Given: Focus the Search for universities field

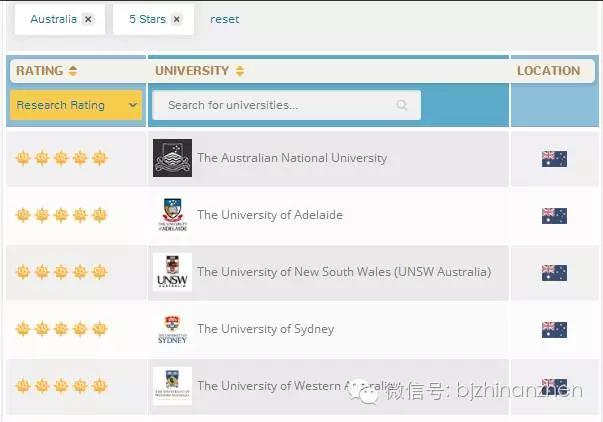Looking at the screenshot, I should click(286, 105).
